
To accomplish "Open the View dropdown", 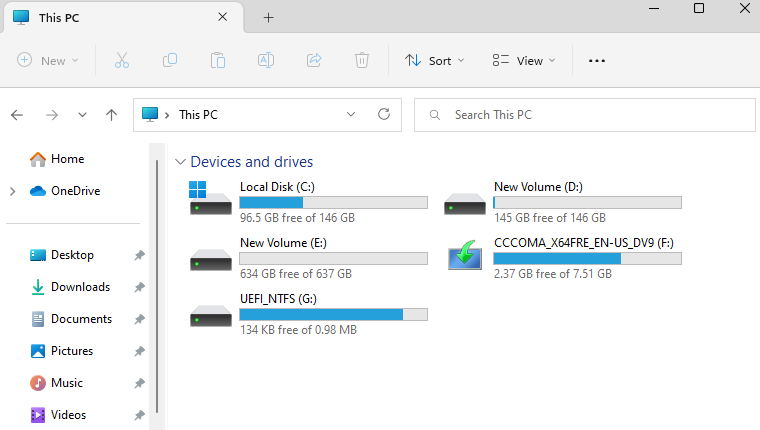I will coord(523,61).
